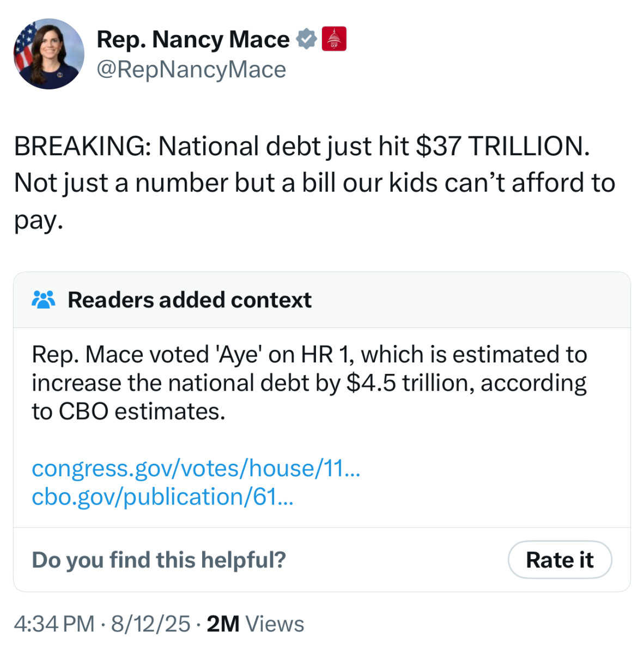The width and height of the screenshot is (644, 654).
Task: Click the Readers added context heading
Action: click(189, 299)
